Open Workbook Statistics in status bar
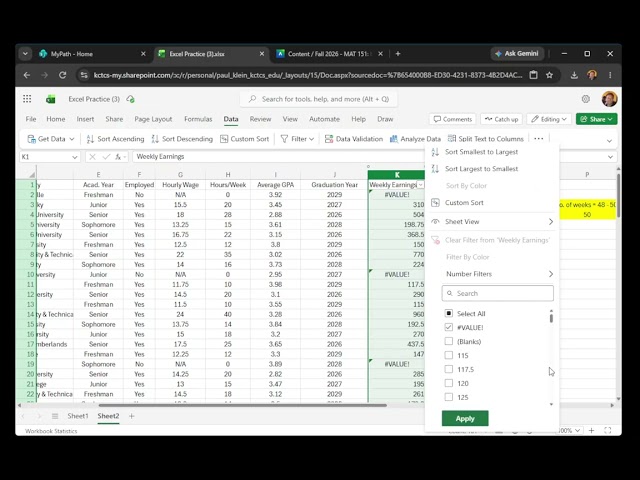This screenshot has height=480, width=640. coord(51,431)
